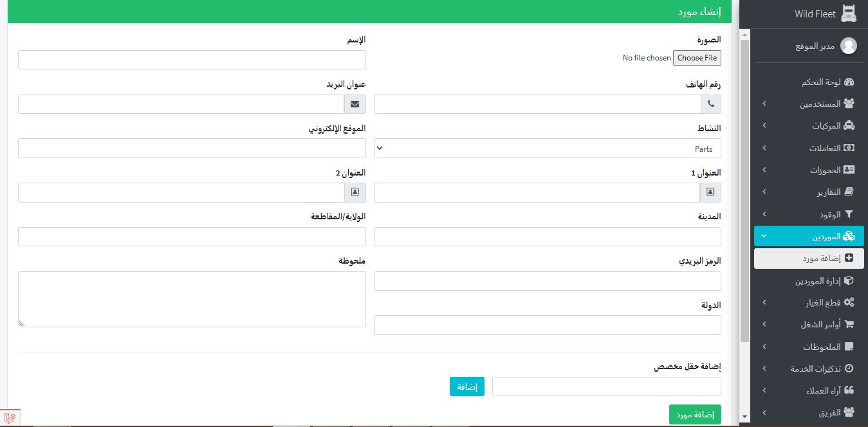Click the address book icon for العنوان 1
This screenshot has width=868, height=427.
pyautogui.click(x=711, y=192)
